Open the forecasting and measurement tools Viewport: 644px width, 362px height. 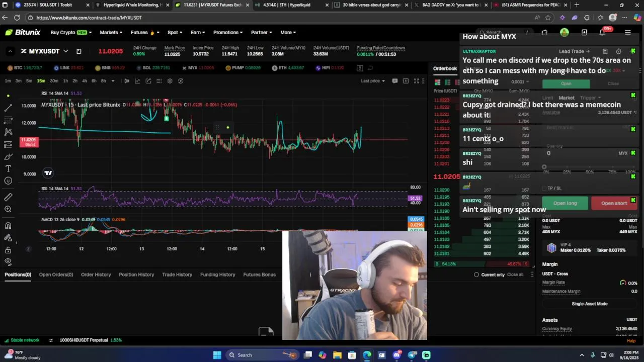(8, 144)
